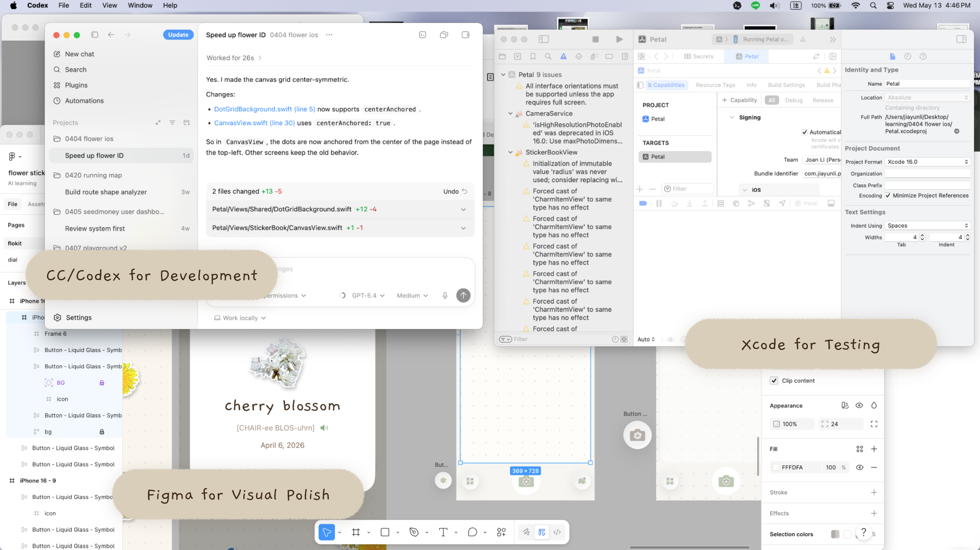
Task: Undo the 2 files changed
Action: pyautogui.click(x=455, y=191)
